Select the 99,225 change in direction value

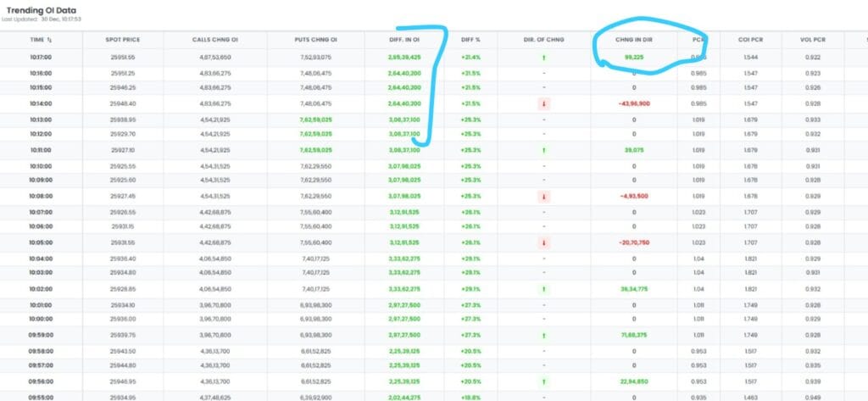[634, 57]
